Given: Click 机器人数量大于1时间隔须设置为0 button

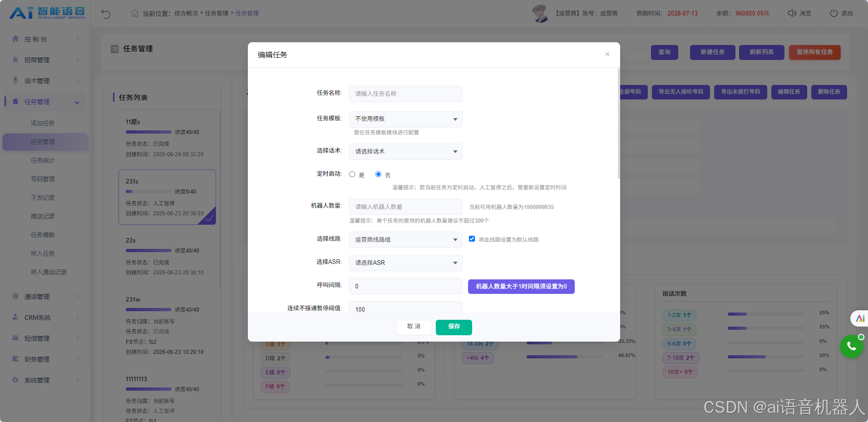Looking at the screenshot, I should click(521, 287).
